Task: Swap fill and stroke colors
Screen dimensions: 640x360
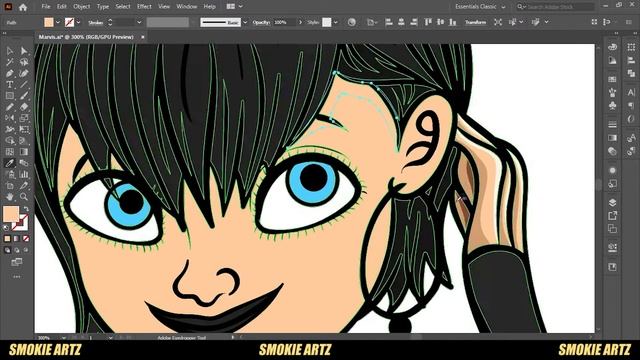Action: (26, 209)
